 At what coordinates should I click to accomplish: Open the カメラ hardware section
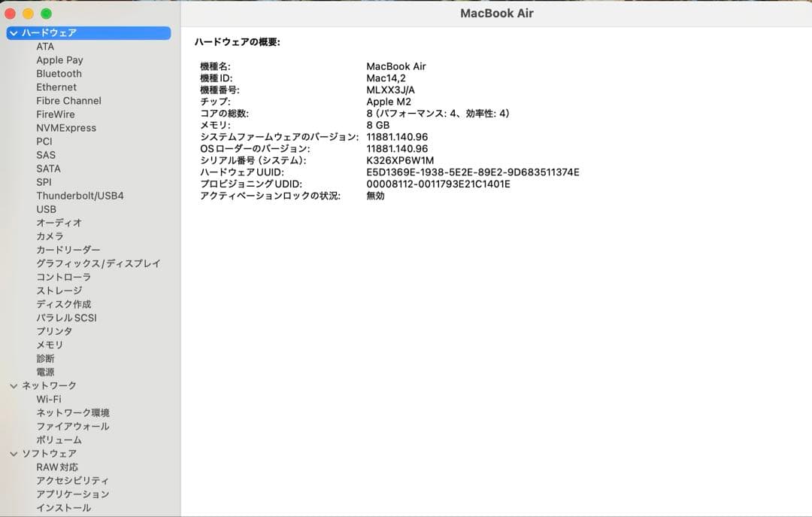click(51, 236)
